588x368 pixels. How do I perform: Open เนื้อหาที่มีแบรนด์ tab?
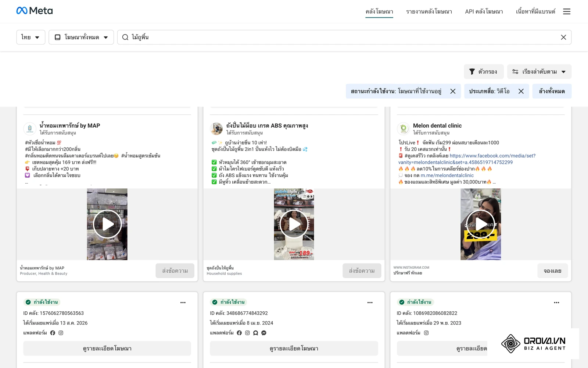tap(535, 11)
